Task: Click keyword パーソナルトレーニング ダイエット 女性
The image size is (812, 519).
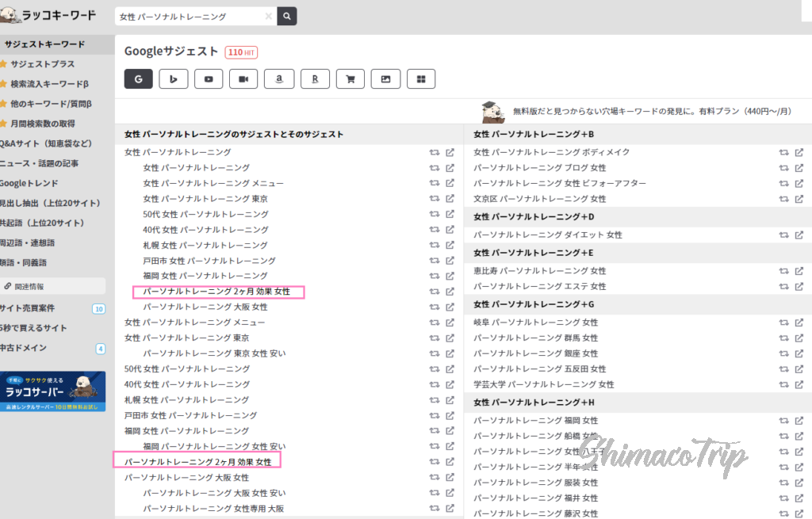Action: coord(548,235)
